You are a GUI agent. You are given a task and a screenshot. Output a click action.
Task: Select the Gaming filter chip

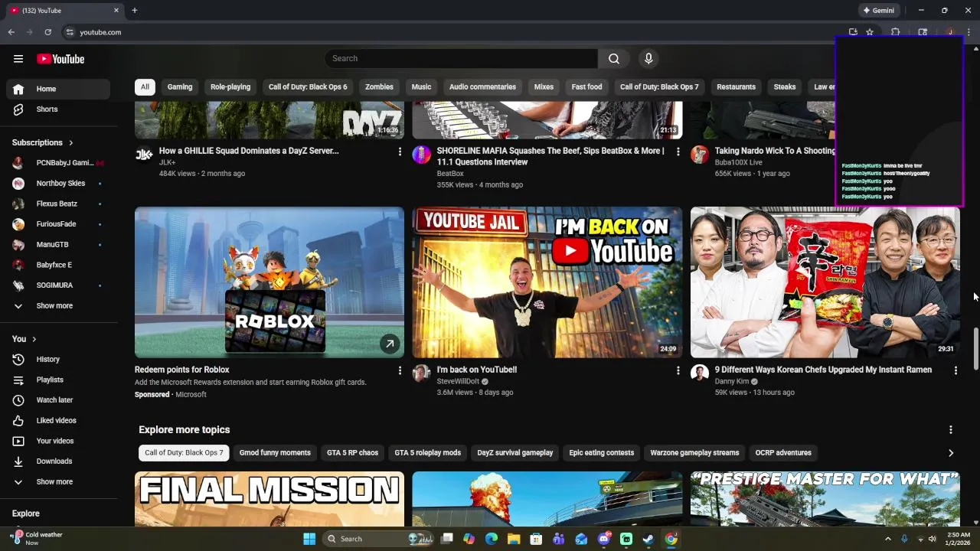coord(180,86)
